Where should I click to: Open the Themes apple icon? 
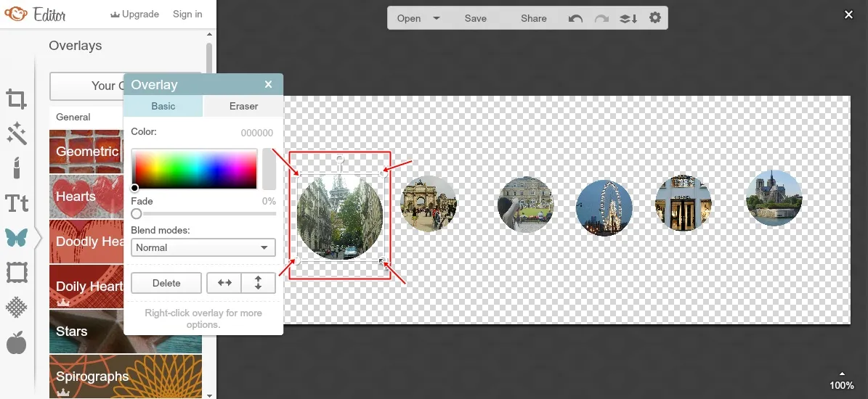point(16,342)
